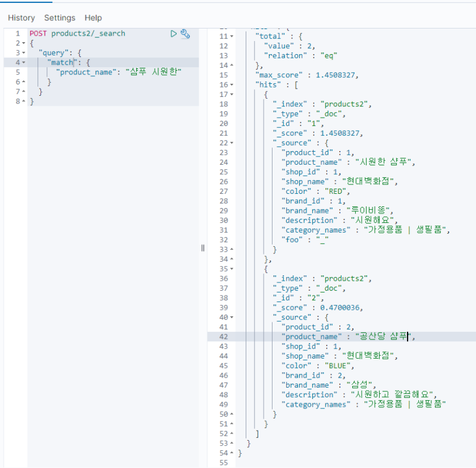Collapse the first "_source" block on line 22
The width and height of the screenshot is (476, 468).
tap(231, 143)
